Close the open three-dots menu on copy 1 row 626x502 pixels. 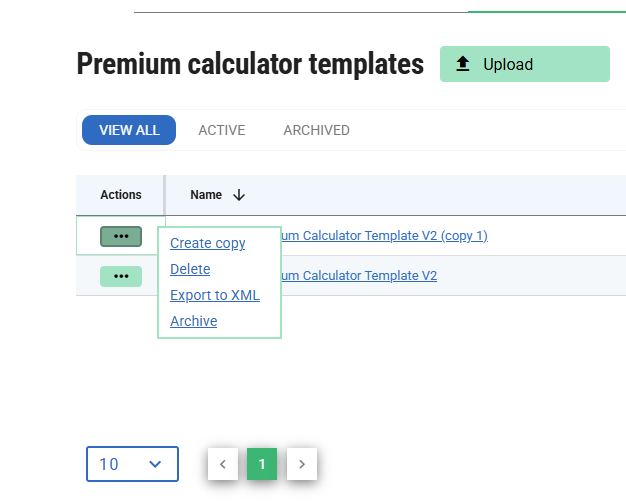coord(121,236)
